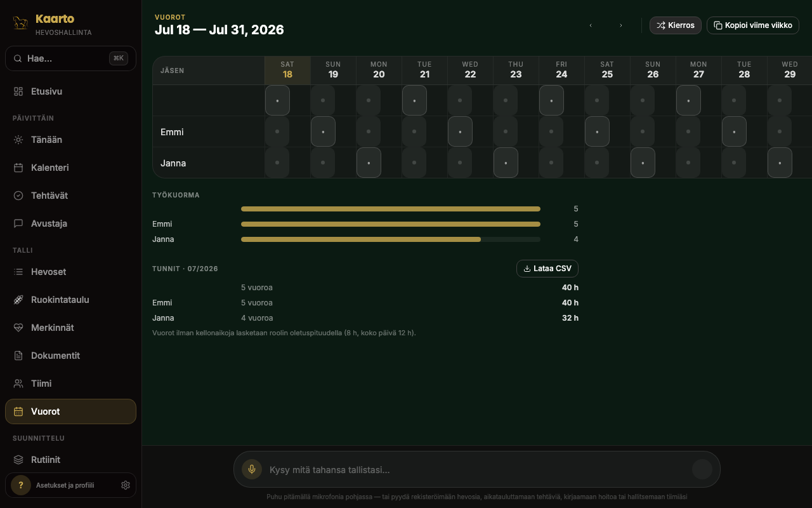
Task: Click Kopioi viime viikko button
Action: 753,25
